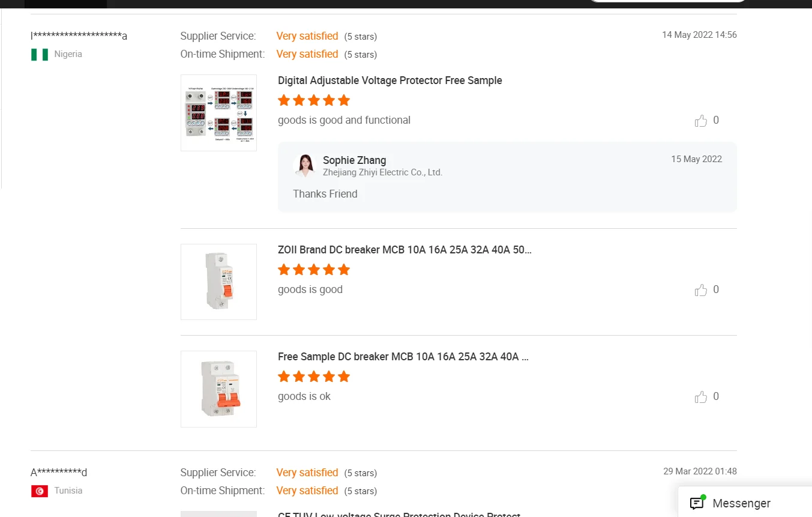This screenshot has height=517, width=812.
Task: Click Zhejiang Zhiyi Electric Co., Ltd. company name
Action: pyautogui.click(x=382, y=172)
